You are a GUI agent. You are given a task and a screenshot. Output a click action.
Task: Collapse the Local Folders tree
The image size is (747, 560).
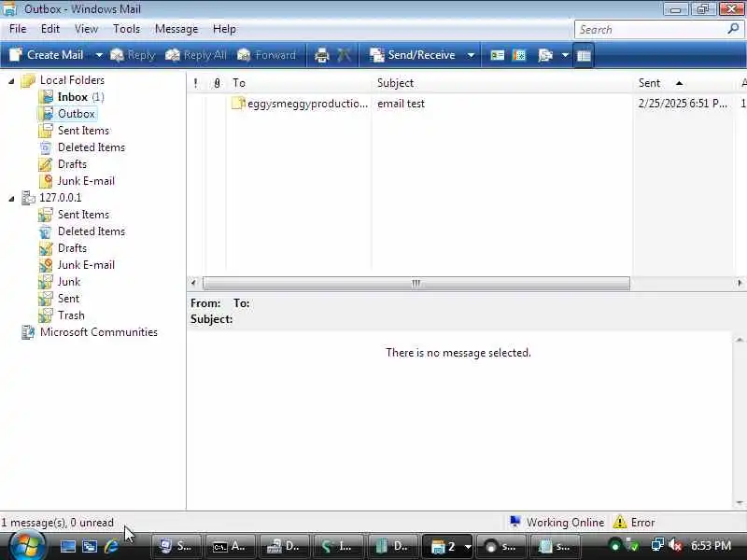11,81
